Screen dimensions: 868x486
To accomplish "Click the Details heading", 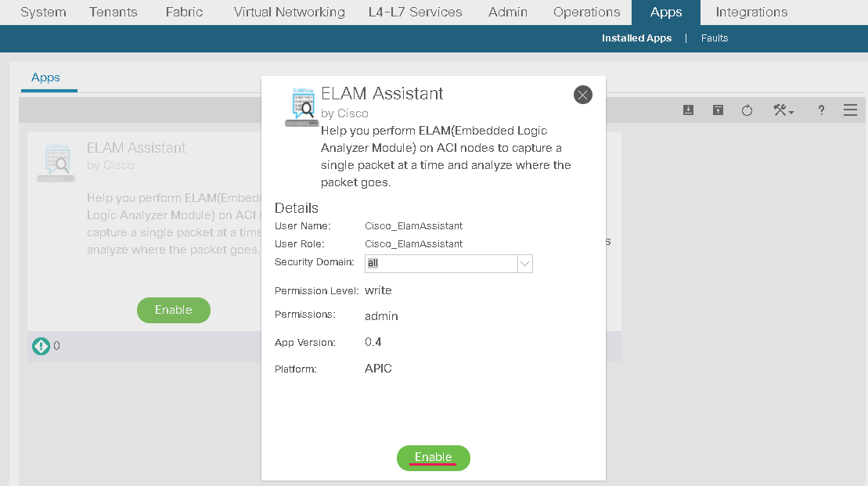I will coord(296,208).
